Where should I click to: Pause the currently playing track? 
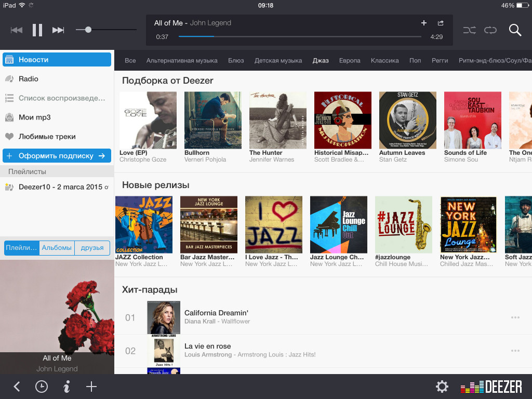(37, 30)
